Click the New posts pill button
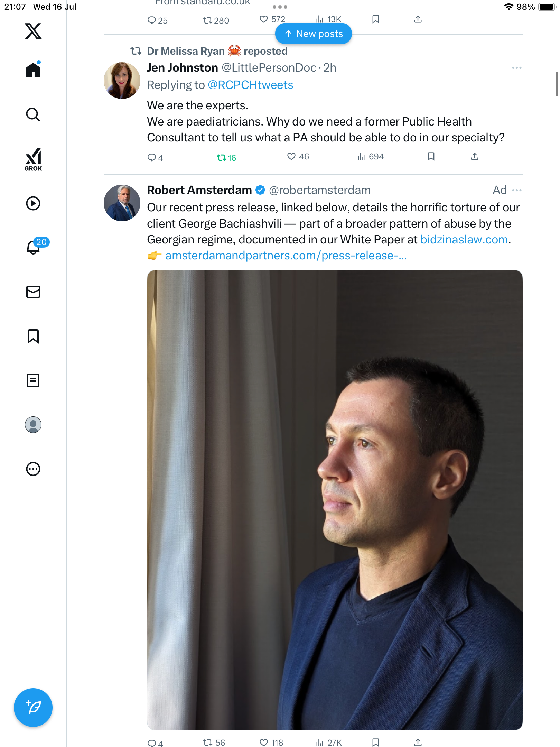 [314, 34]
